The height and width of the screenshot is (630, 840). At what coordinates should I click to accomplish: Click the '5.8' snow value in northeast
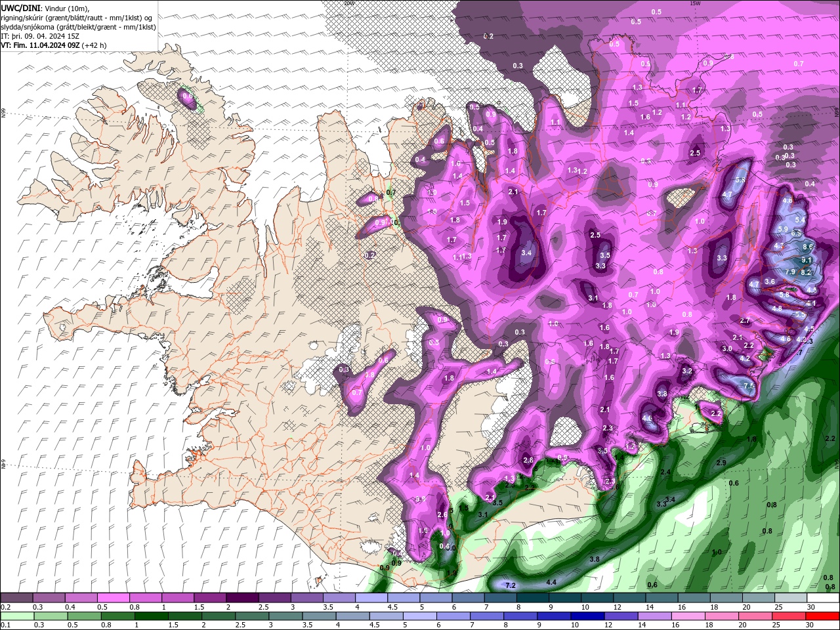(x=742, y=180)
